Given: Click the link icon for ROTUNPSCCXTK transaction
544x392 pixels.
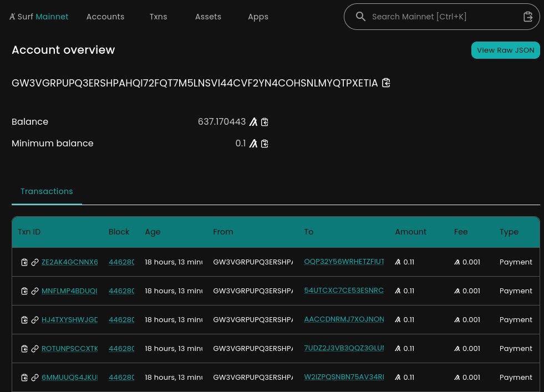Looking at the screenshot, I should 35,349.
